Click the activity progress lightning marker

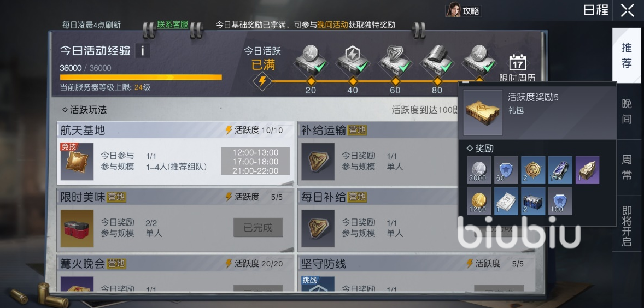tap(262, 81)
